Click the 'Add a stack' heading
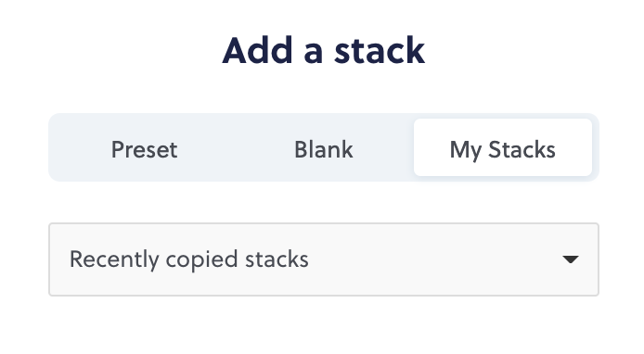644x354 pixels. pyautogui.click(x=323, y=50)
